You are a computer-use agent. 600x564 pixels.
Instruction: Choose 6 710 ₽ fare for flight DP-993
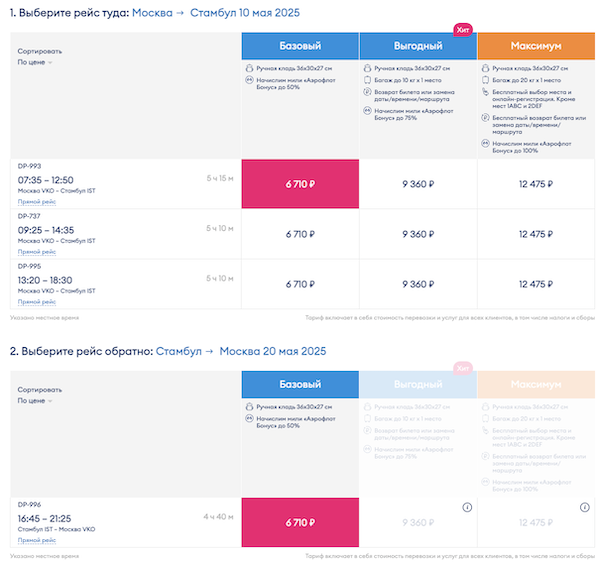300,183
